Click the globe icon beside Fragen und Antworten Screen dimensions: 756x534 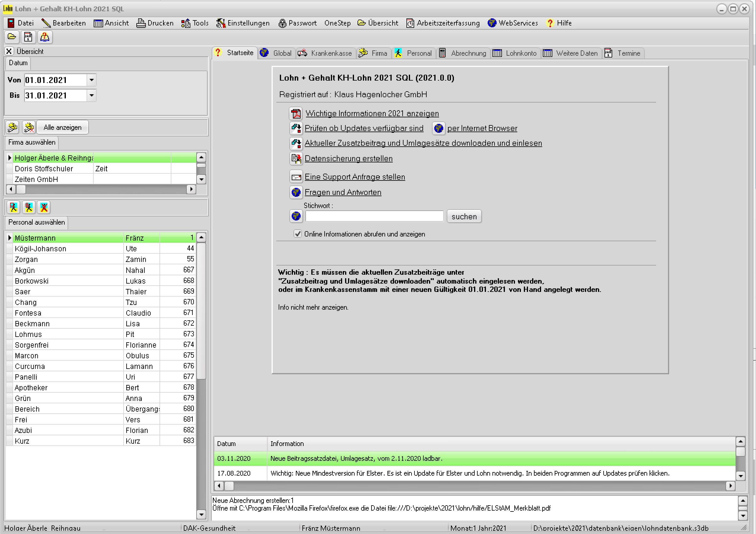[296, 192]
